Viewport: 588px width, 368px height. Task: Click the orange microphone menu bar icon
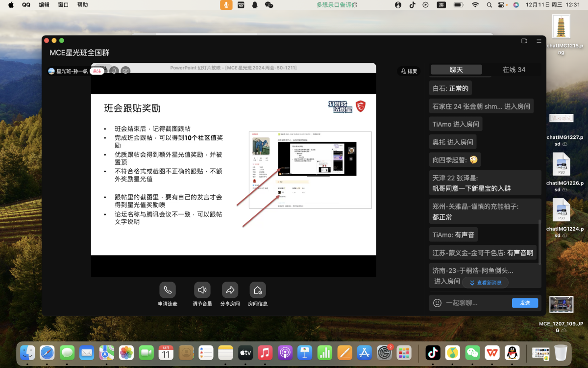click(x=226, y=4)
